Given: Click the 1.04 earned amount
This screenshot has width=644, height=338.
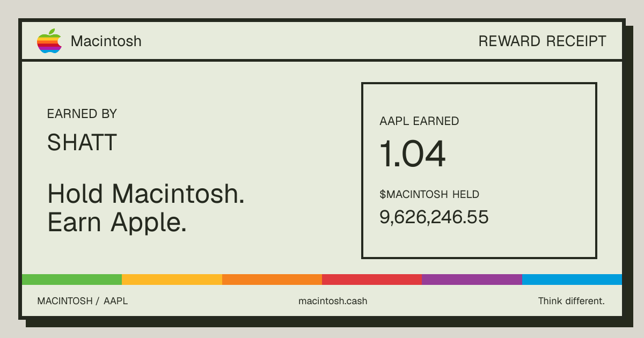Looking at the screenshot, I should pos(413,155).
